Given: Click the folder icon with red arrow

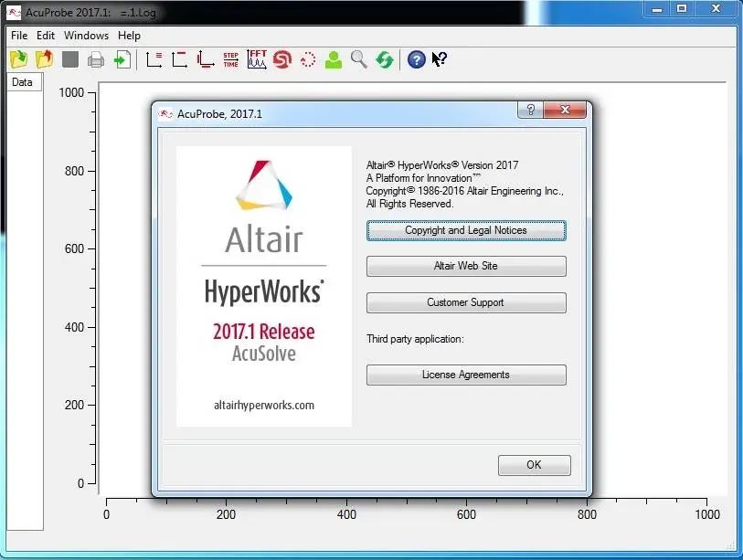Looking at the screenshot, I should click(x=44, y=59).
